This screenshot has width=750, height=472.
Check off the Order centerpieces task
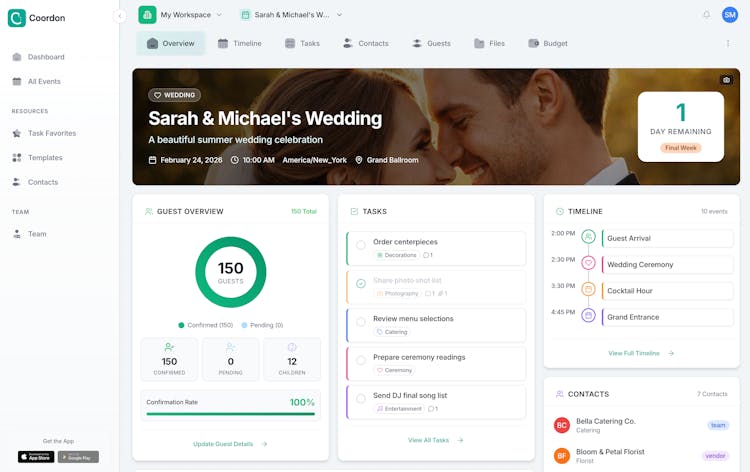(x=361, y=244)
